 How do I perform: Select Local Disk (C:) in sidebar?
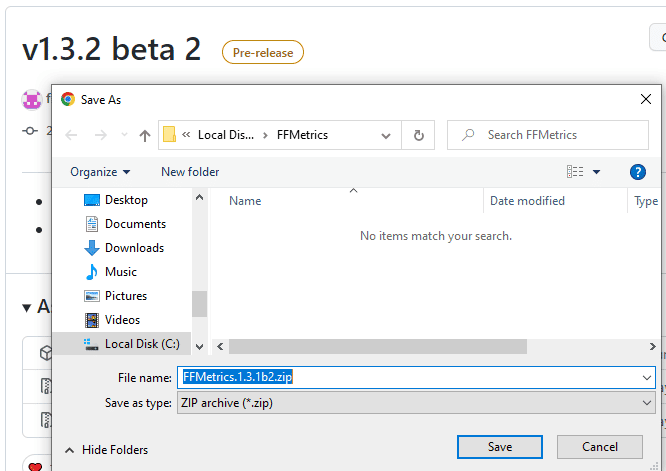142,344
